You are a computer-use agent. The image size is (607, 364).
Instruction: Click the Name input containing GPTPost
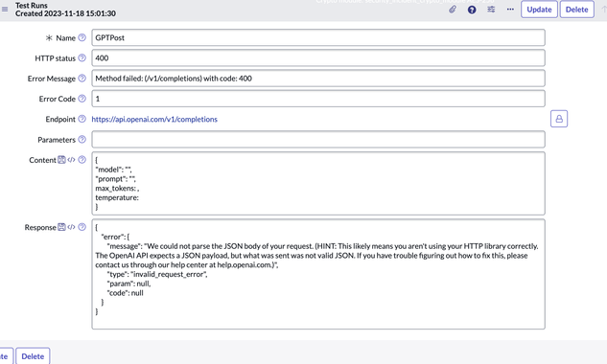tap(318, 37)
